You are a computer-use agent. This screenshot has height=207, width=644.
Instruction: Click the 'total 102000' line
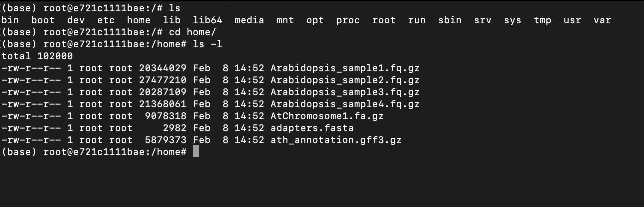tap(37, 56)
